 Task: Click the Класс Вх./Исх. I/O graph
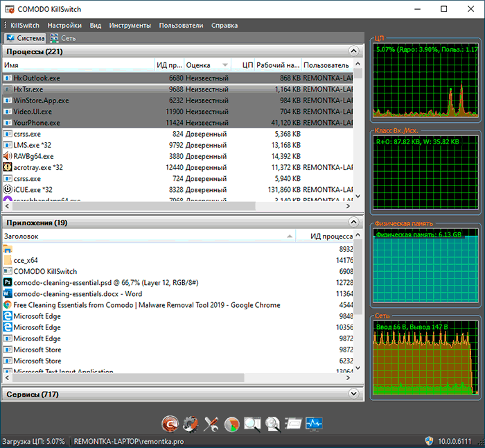point(425,173)
